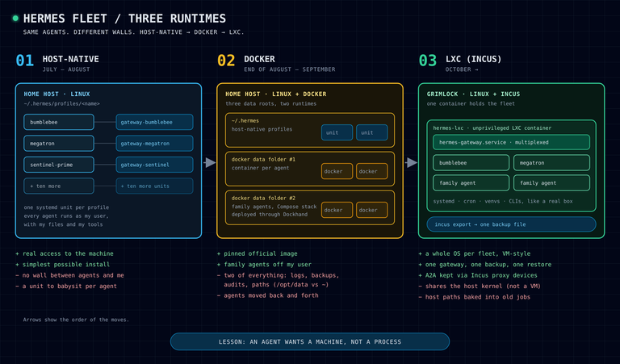Click the "incus export → one backup file" pill

[511, 224]
